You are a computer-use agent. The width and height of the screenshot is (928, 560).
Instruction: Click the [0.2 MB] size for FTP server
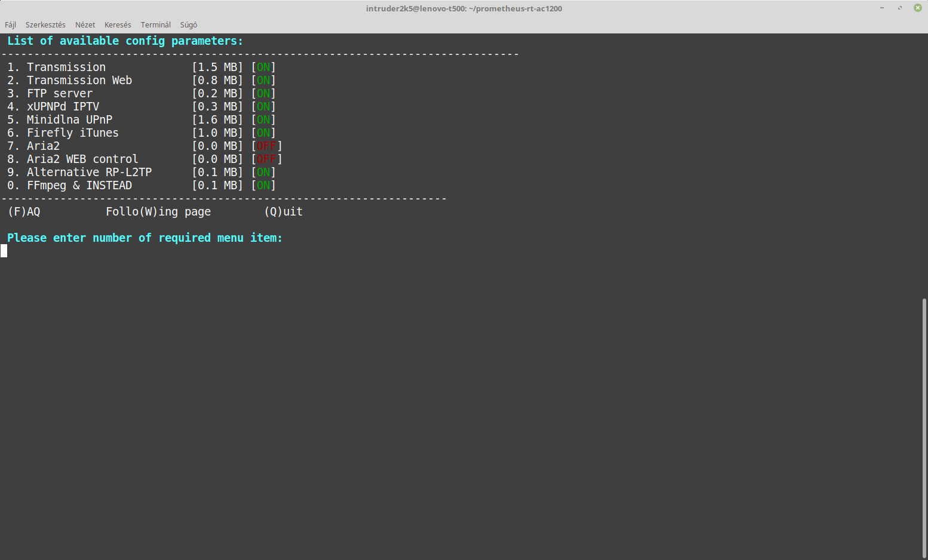(x=217, y=93)
